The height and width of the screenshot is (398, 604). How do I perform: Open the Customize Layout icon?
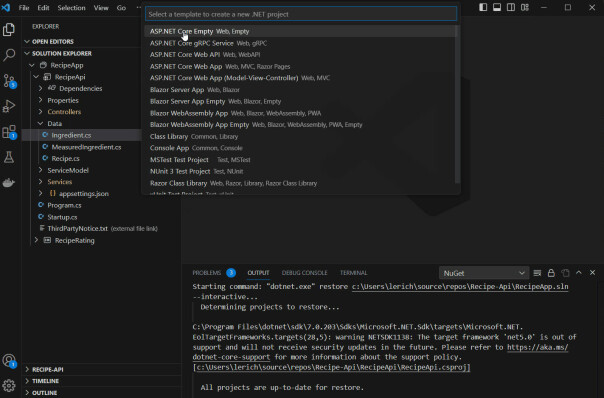coord(525,7)
